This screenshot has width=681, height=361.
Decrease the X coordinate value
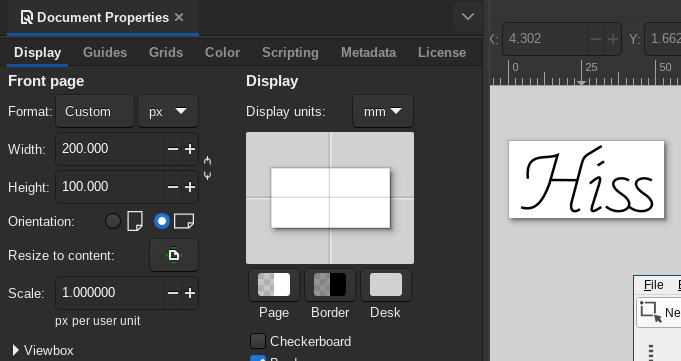(x=596, y=39)
